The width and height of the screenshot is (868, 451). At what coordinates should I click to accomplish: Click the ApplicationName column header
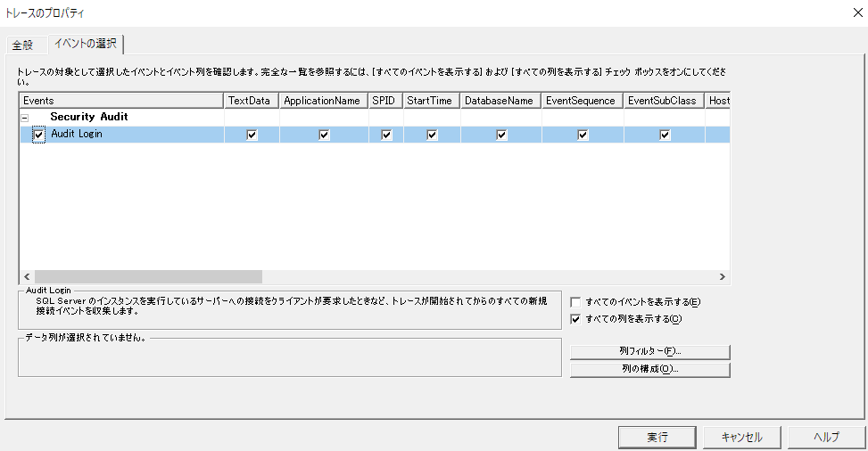click(324, 101)
